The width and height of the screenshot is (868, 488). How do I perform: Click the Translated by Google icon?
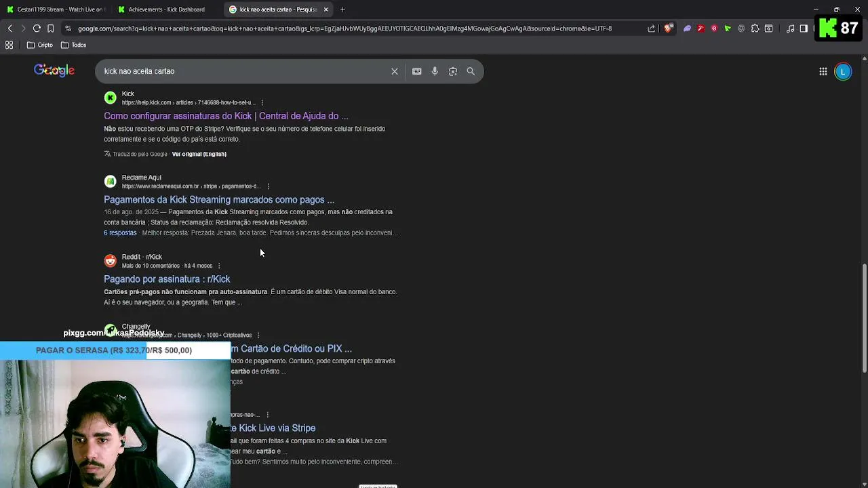point(107,154)
